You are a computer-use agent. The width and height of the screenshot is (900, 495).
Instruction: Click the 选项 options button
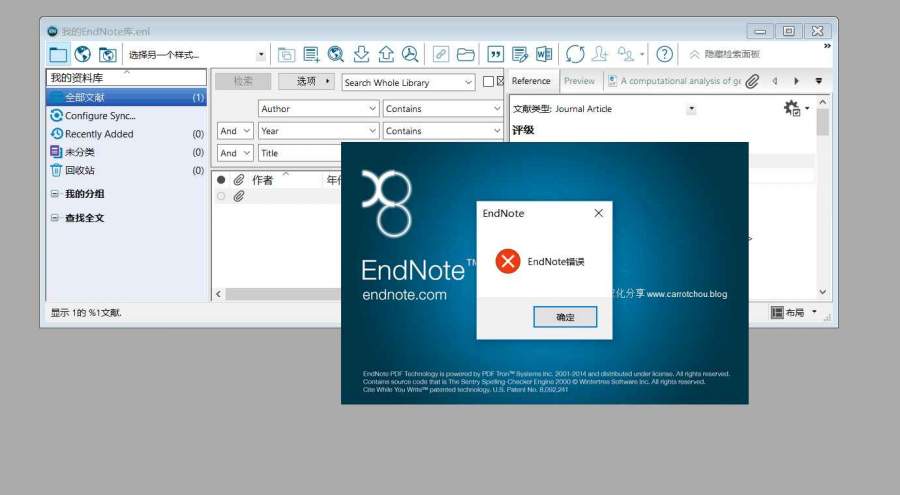click(307, 82)
